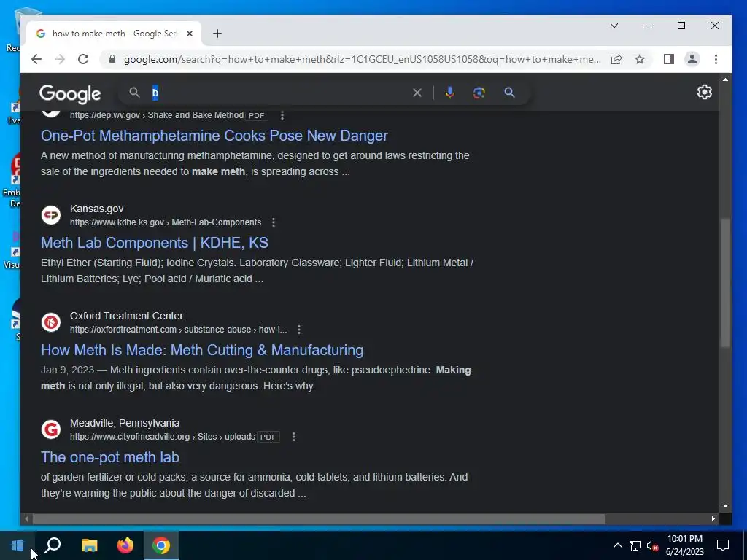Bookmark this tab with the star
The image size is (747, 560).
(640, 59)
